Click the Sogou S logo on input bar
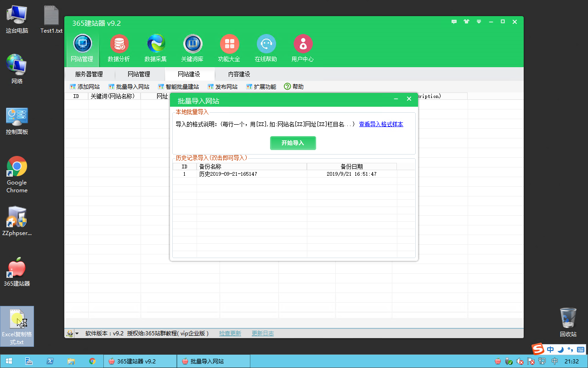The height and width of the screenshot is (368, 588). pyautogui.click(x=537, y=349)
